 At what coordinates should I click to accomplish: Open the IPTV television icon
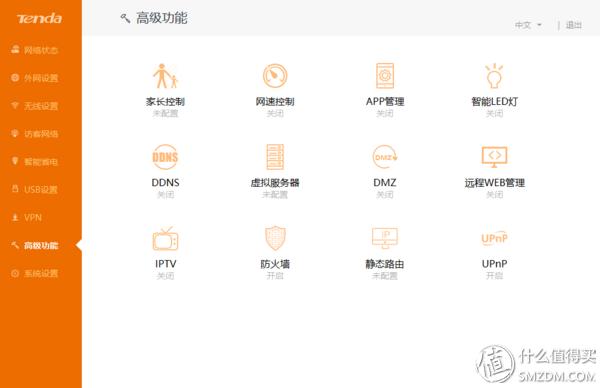(x=165, y=238)
